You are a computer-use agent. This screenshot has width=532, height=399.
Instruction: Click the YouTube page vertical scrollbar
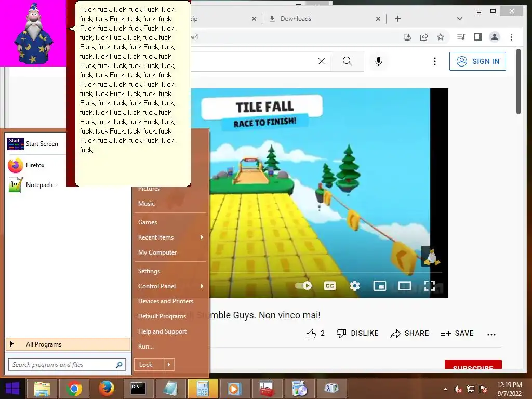[x=518, y=82]
